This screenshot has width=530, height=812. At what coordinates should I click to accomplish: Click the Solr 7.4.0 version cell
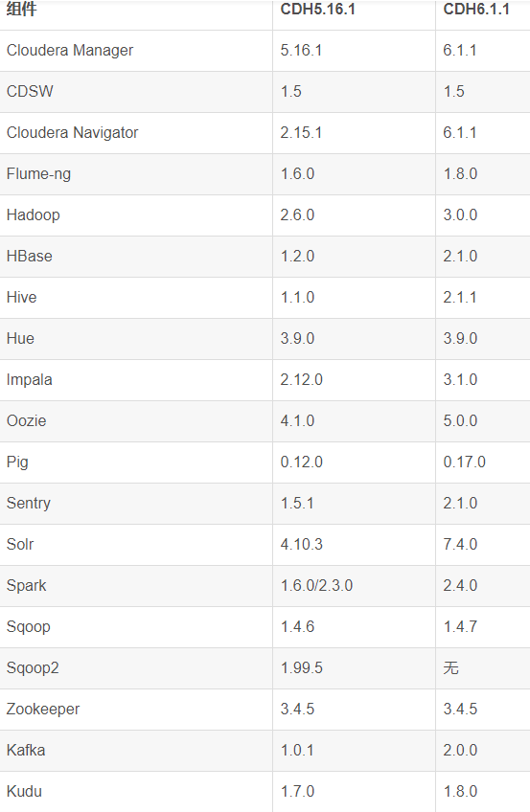(x=460, y=544)
